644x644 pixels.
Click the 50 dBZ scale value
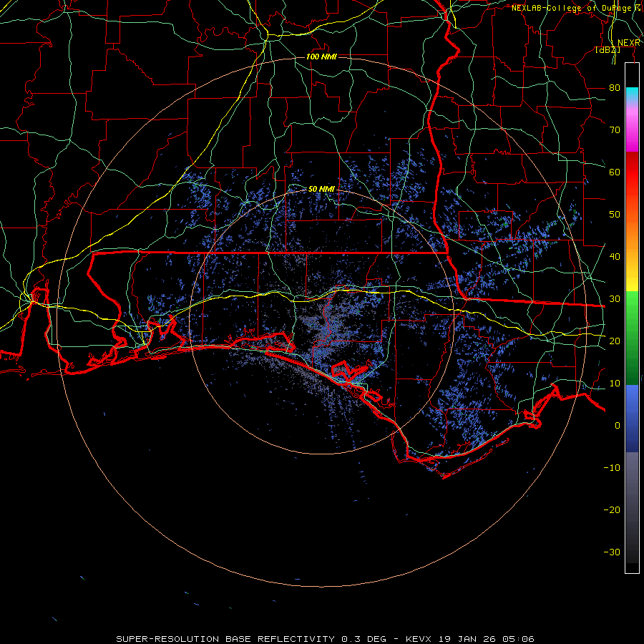pos(615,215)
